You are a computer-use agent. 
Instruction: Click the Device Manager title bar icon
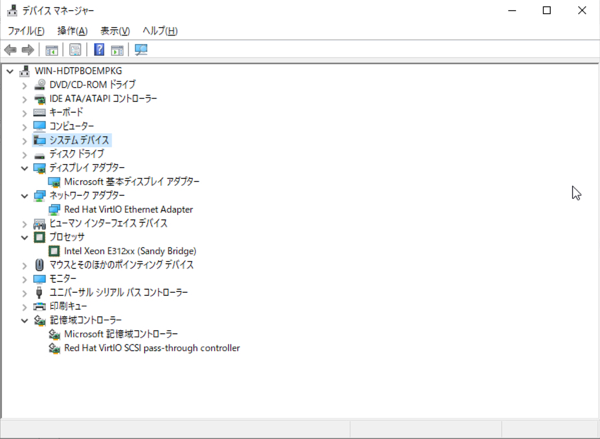click(12, 10)
